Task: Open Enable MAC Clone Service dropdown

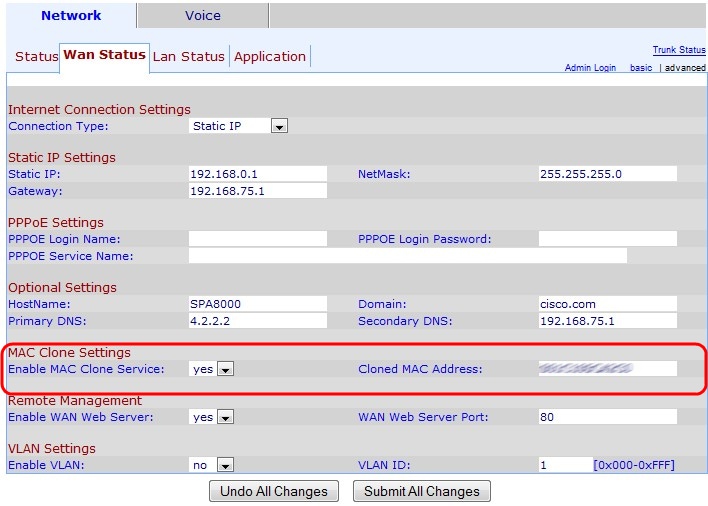Action: pyautogui.click(x=211, y=369)
